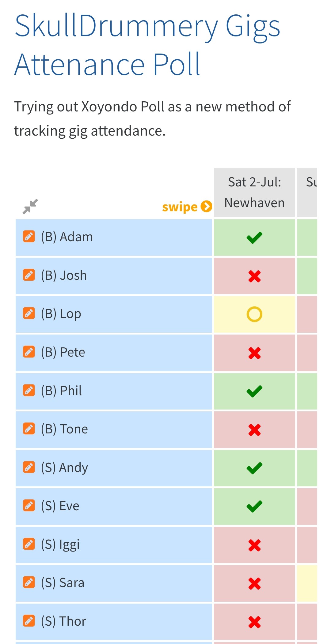Viewport: 331px width, 644px height.
Task: Click the edit pencil icon beside Adam
Action: click(29, 237)
